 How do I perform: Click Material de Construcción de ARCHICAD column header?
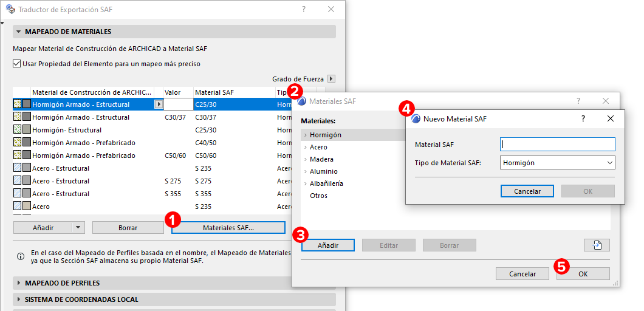(x=92, y=92)
